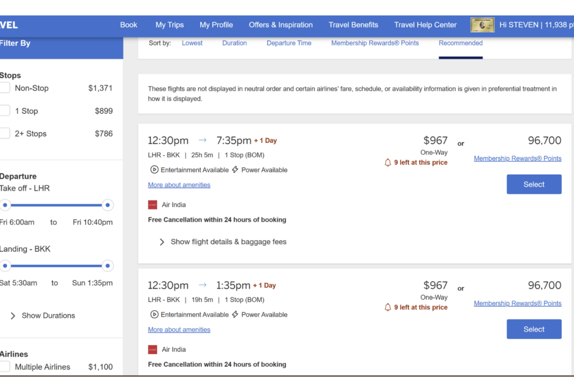This screenshot has height=392, width=574.
Task: Click the entertainment play icon in the 7:35pm flight
Action: (155, 170)
